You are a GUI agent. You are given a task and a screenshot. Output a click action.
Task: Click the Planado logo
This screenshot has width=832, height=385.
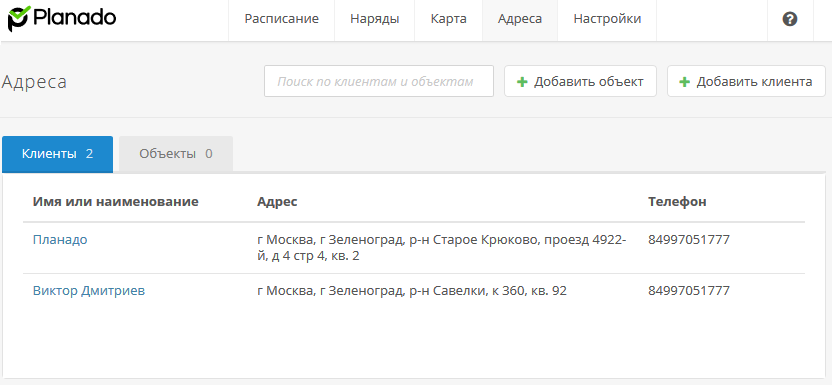tap(62, 19)
